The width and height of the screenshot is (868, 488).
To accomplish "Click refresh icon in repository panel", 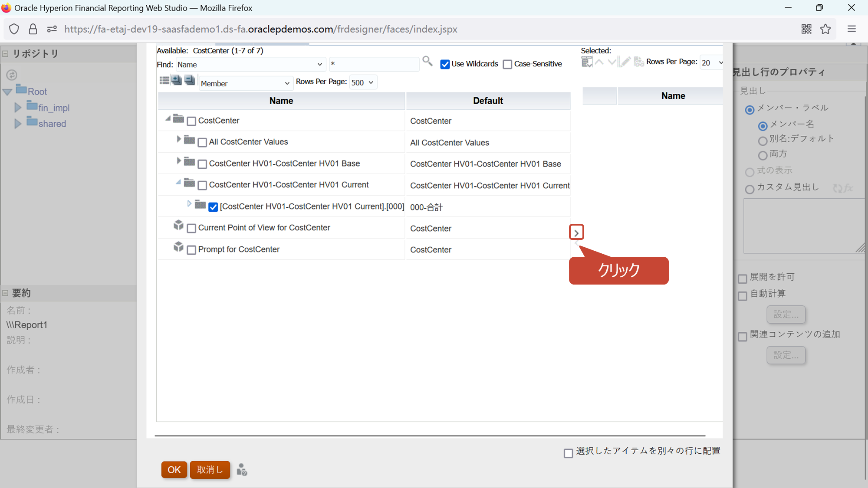I will tap(12, 75).
